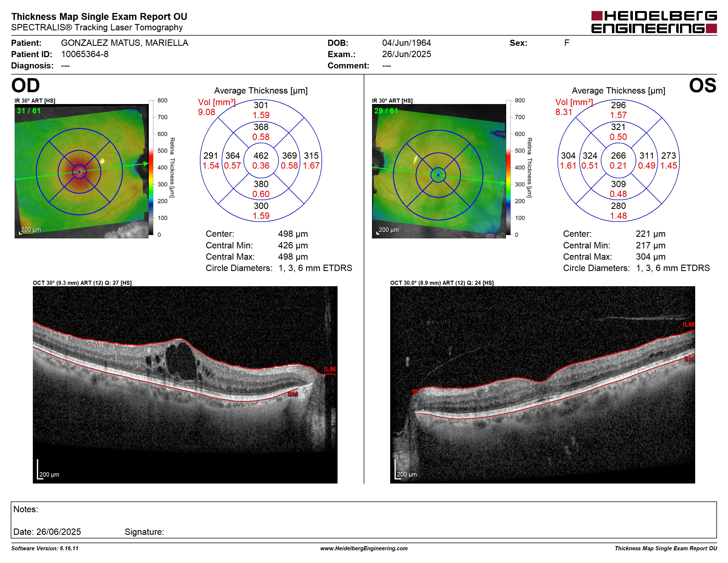728x563 pixels.
Task: Click the OD nasal outer value '315'
Action: point(311,155)
